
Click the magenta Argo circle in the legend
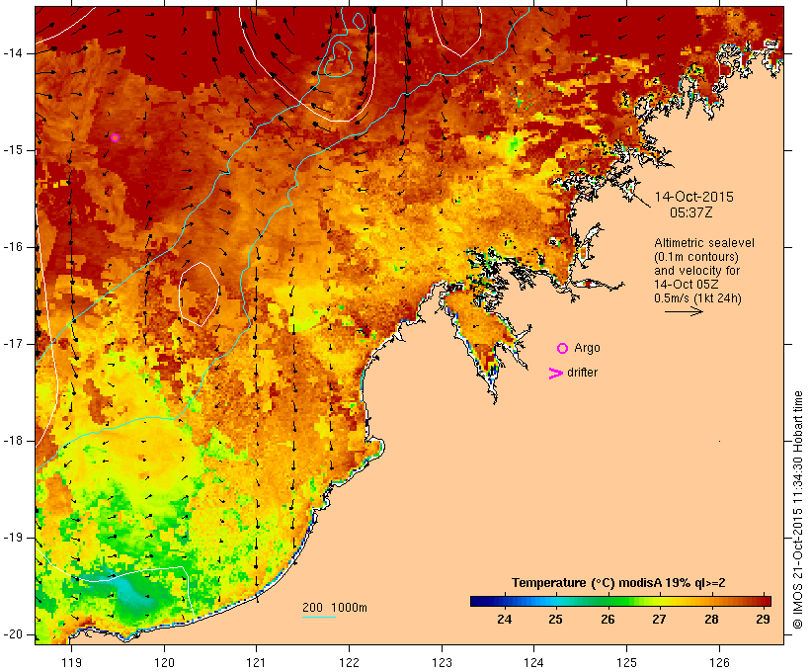[x=563, y=349]
